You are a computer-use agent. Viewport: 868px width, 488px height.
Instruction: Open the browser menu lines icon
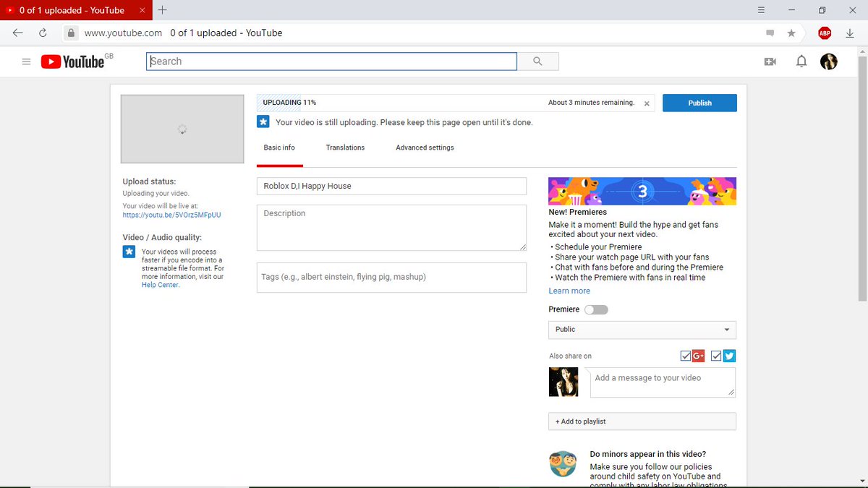(760, 10)
